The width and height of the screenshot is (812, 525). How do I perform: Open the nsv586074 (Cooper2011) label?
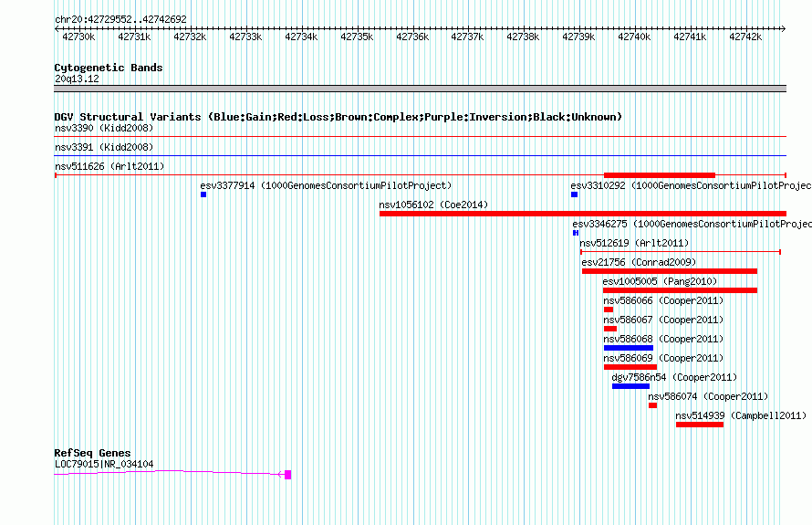tap(708, 396)
